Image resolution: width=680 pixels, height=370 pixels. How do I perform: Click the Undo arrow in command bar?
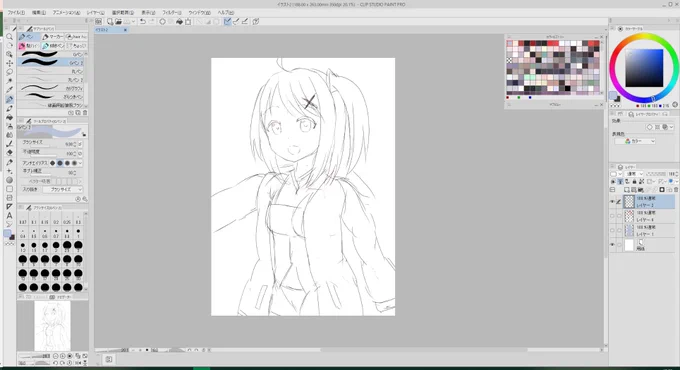click(x=143, y=21)
